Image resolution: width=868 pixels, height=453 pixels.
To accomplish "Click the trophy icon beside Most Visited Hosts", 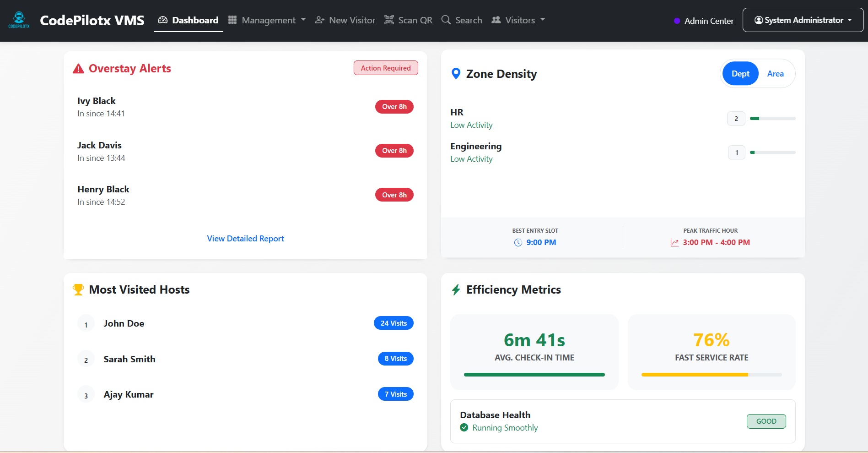I will 78,289.
